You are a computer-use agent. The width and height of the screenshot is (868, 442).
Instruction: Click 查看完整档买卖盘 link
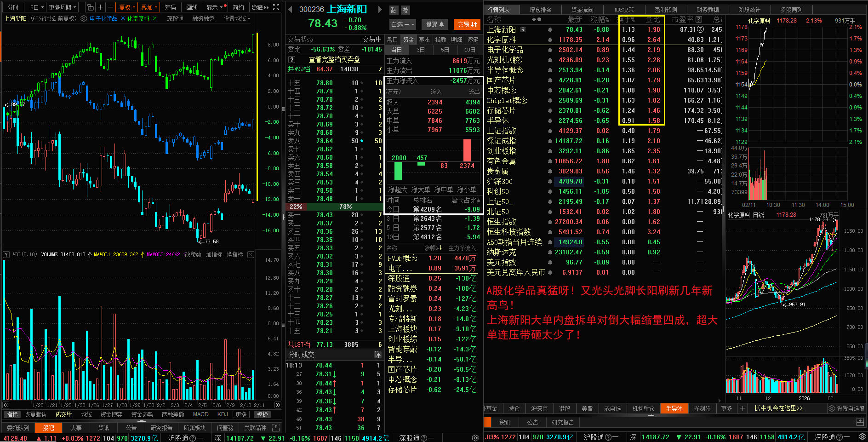point(334,60)
